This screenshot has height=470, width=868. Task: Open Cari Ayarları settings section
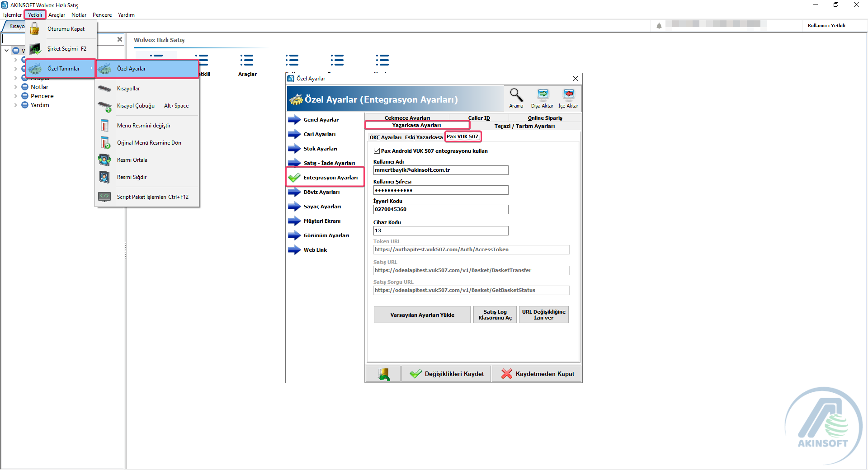319,134
